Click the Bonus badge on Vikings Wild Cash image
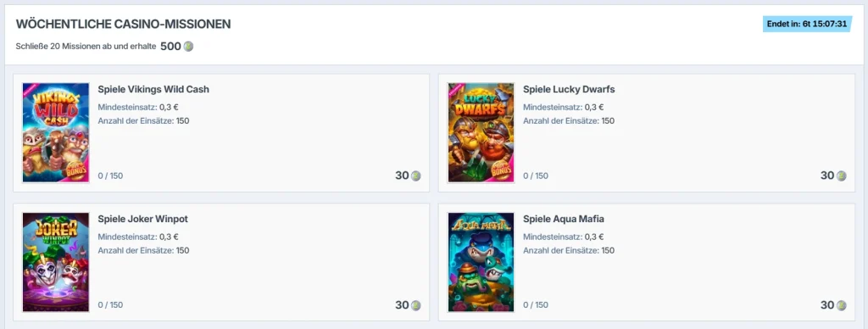 coord(77,171)
